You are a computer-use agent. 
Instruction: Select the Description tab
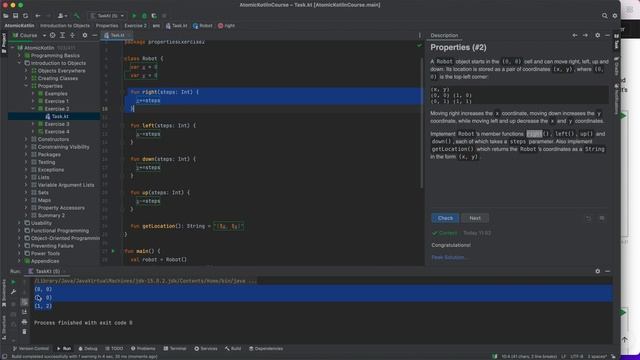coord(444,35)
